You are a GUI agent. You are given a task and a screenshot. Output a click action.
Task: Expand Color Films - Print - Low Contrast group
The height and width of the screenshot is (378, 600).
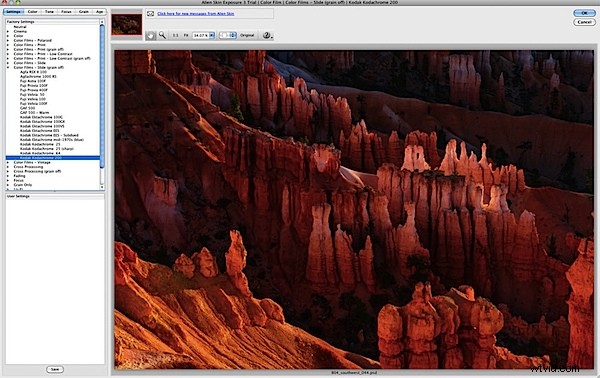pyautogui.click(x=8, y=54)
